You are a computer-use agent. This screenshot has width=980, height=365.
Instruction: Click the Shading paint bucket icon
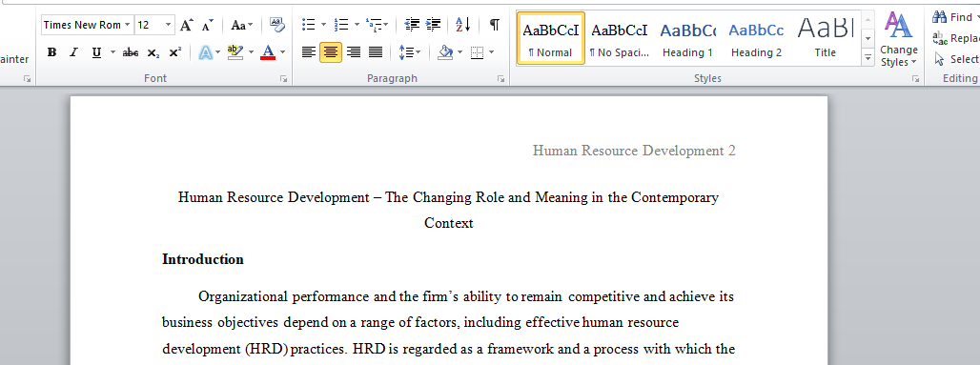pyautogui.click(x=445, y=52)
